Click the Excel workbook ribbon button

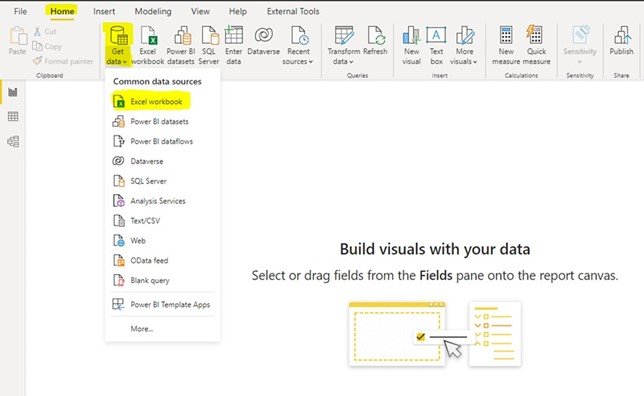click(148, 45)
